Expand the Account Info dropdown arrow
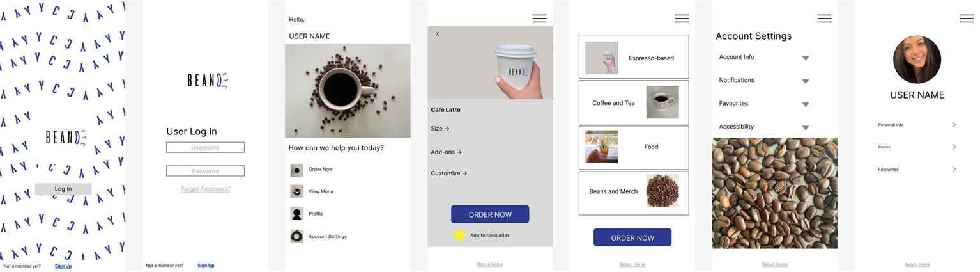 tap(806, 58)
